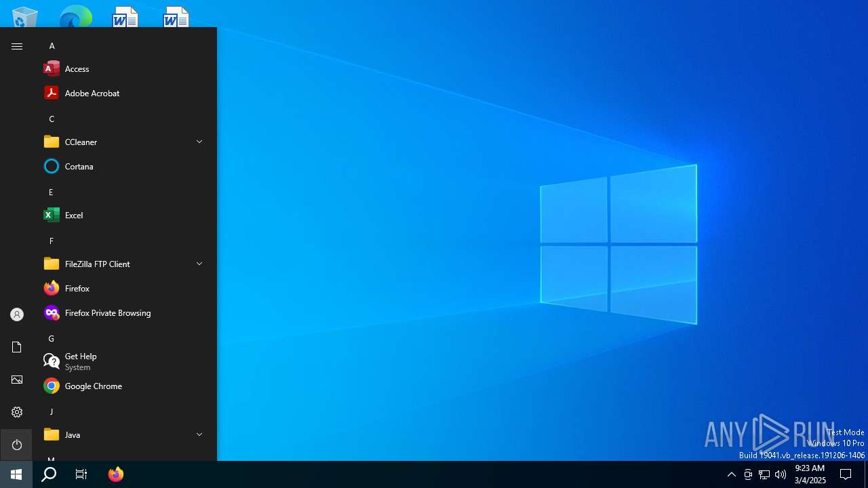This screenshot has height=488, width=868.
Task: Select the Recycle Bin desktop icon
Action: pyautogui.click(x=25, y=16)
